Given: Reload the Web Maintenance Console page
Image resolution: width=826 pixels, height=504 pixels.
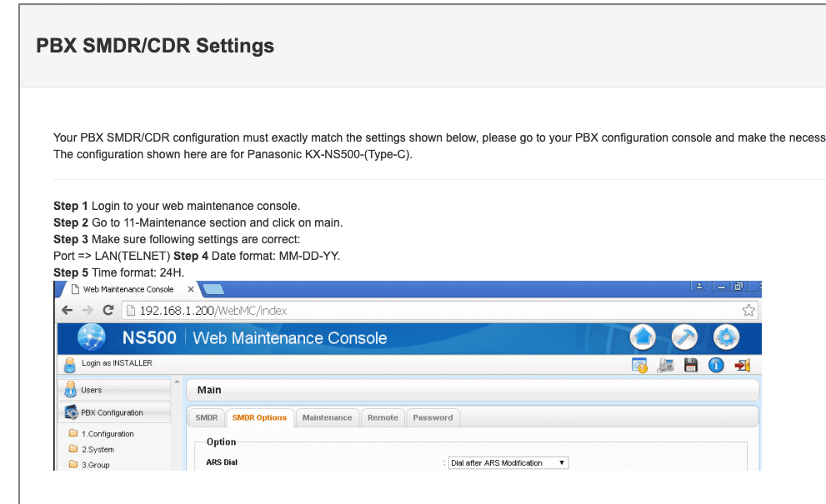Looking at the screenshot, I should coord(108,310).
